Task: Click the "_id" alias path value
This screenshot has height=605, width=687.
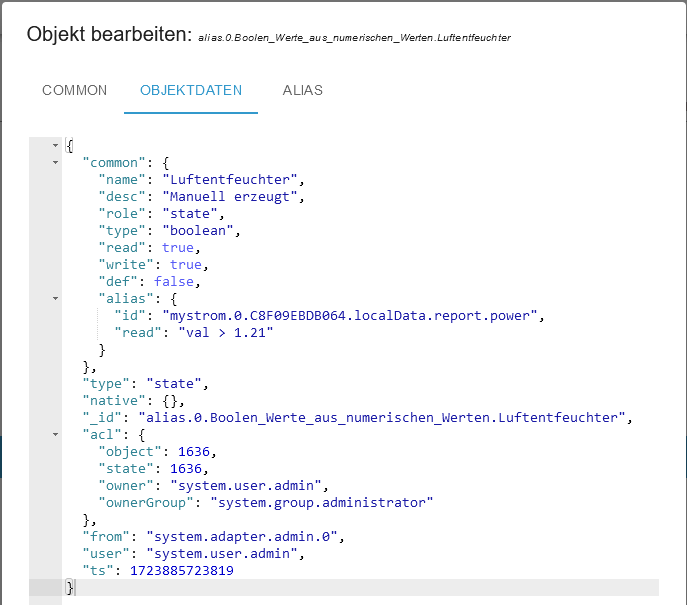Action: pos(382,417)
